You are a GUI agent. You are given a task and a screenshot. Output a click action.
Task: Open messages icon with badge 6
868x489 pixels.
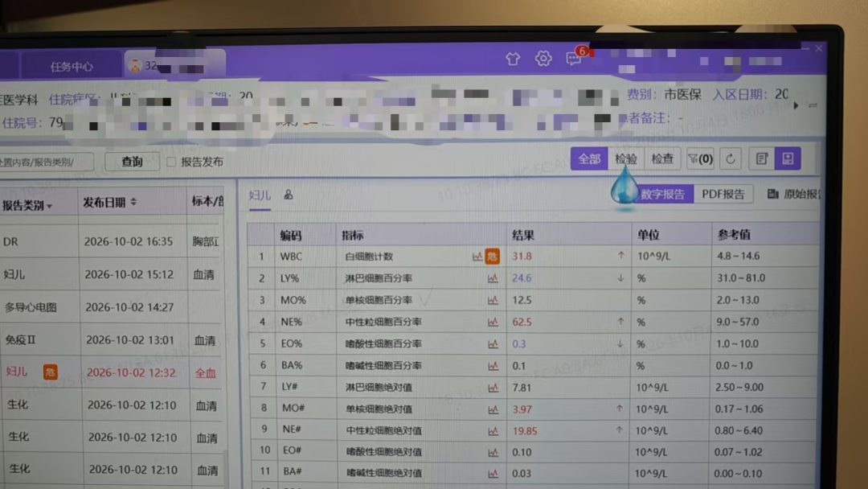click(x=574, y=58)
